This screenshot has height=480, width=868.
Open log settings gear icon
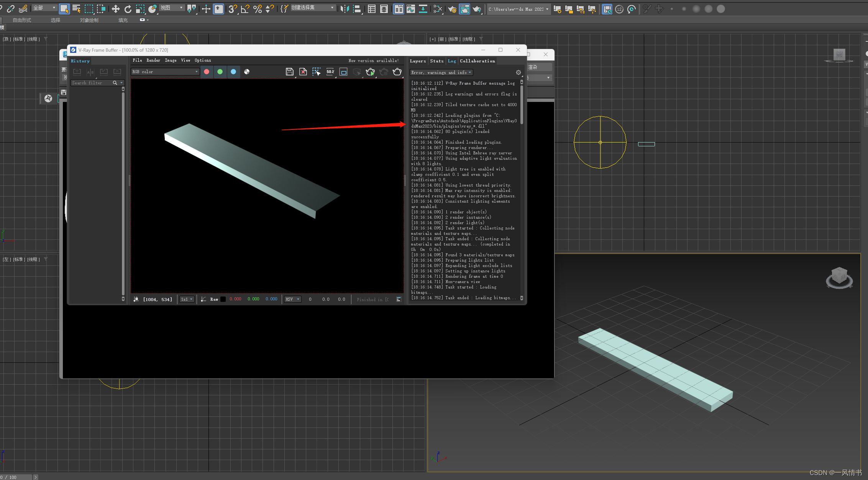519,72
